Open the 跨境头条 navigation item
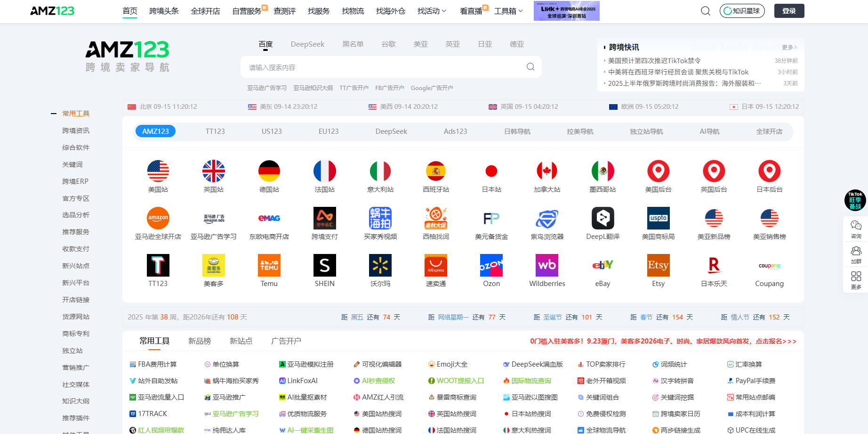This screenshot has width=868, height=434. (164, 11)
